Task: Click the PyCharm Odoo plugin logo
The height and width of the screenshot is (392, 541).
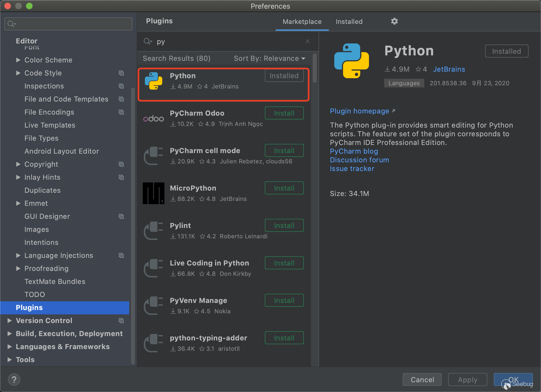Action: pos(154,119)
